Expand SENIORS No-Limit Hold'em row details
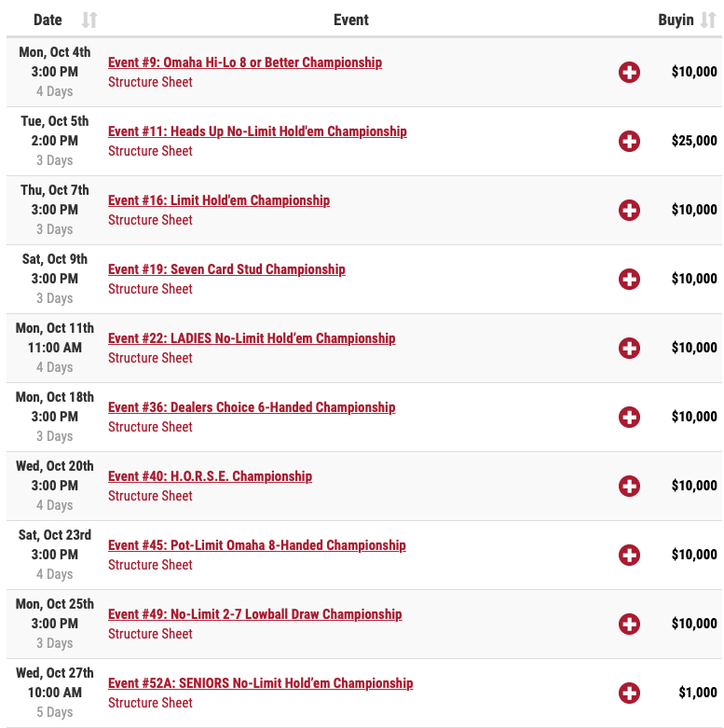This screenshot has width=724, height=728. [629, 693]
